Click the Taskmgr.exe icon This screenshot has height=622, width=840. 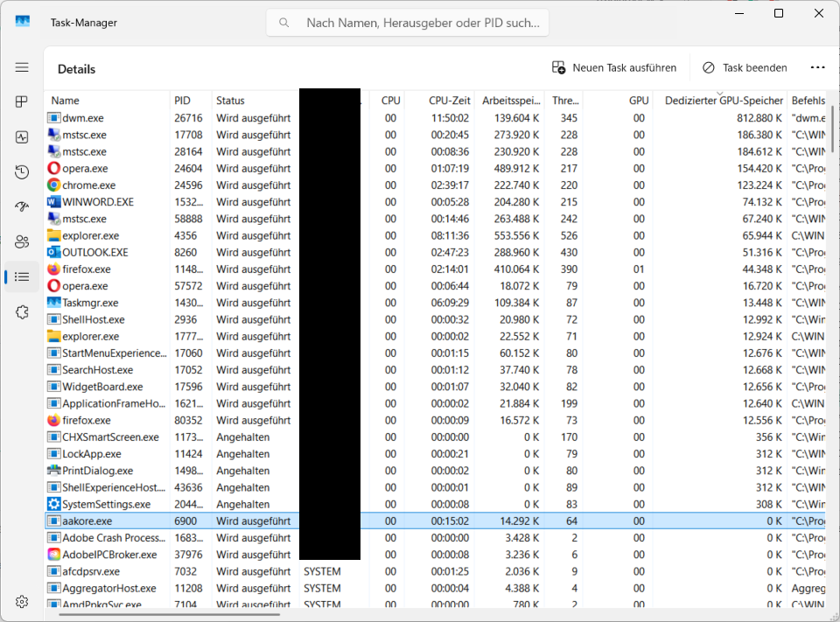[53, 303]
